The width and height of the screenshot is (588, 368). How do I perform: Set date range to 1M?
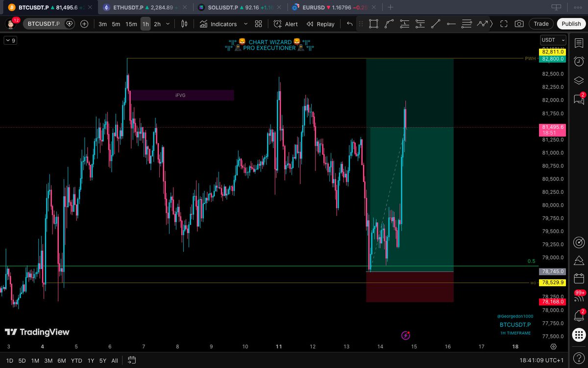tap(35, 361)
